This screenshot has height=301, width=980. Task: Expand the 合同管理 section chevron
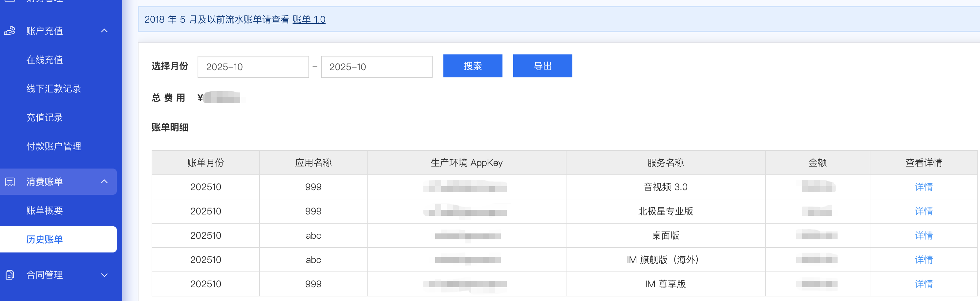pyautogui.click(x=104, y=275)
